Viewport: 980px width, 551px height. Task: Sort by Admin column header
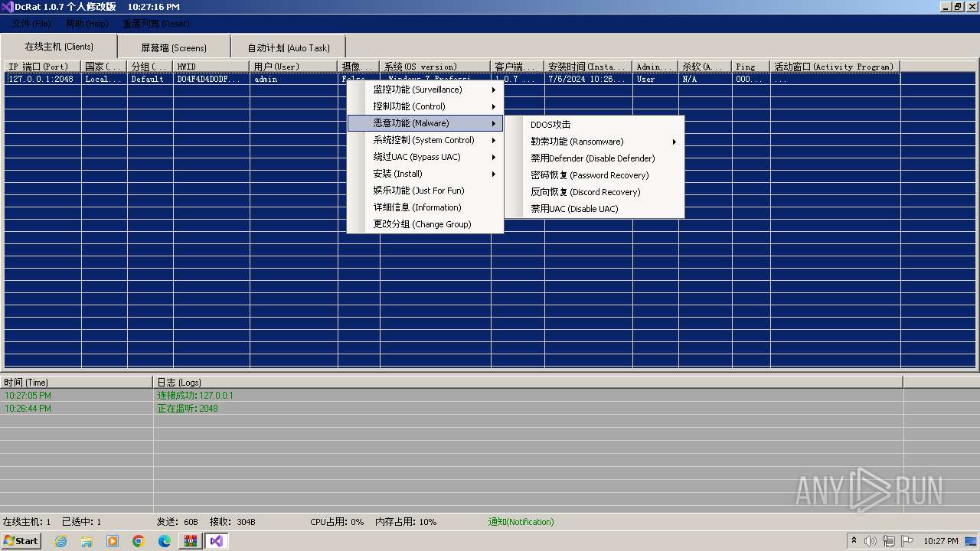tap(655, 67)
